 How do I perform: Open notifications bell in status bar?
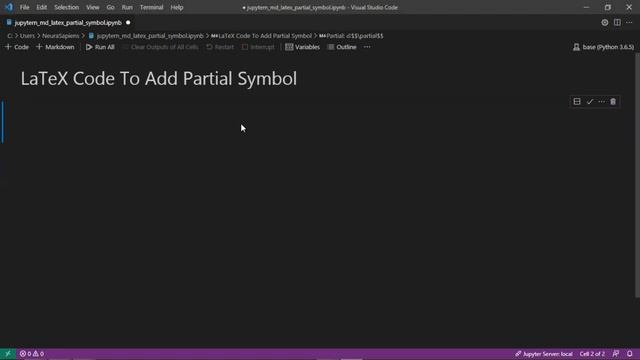[x=630, y=354]
